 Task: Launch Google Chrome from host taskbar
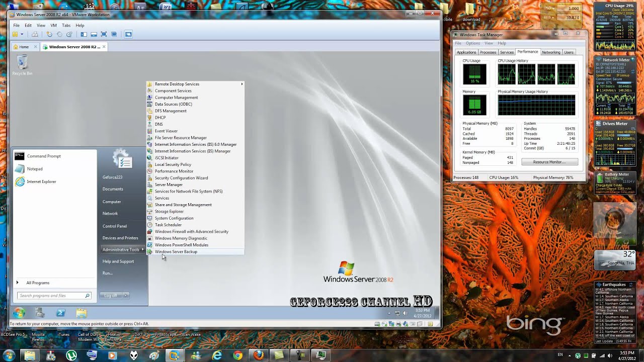[237, 355]
